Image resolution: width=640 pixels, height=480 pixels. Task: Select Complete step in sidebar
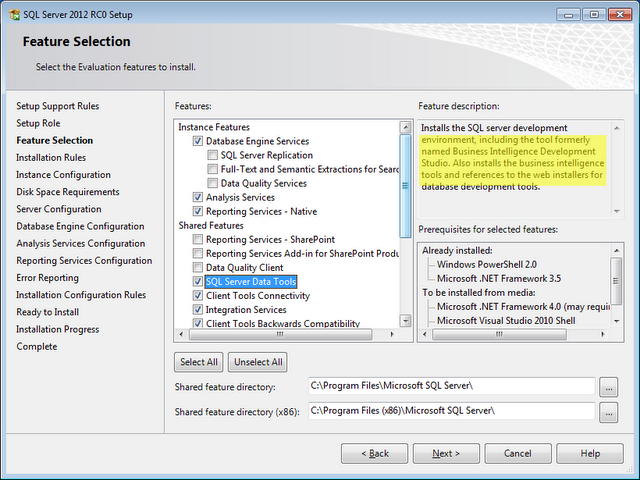(37, 346)
